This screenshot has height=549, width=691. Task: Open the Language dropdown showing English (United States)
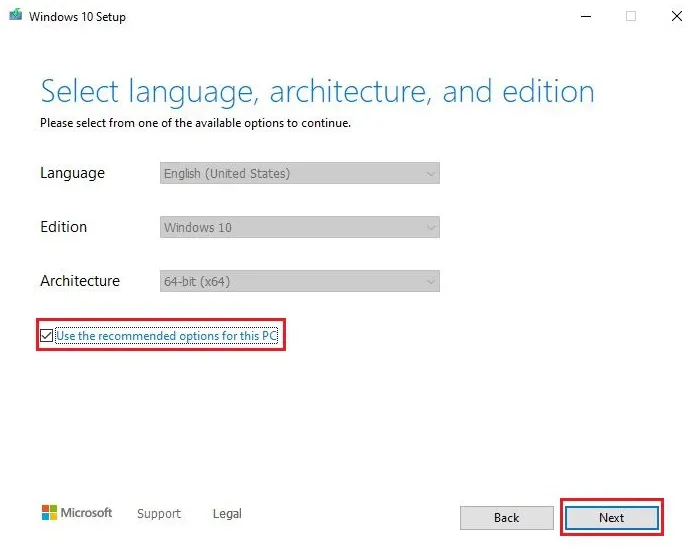coord(299,173)
